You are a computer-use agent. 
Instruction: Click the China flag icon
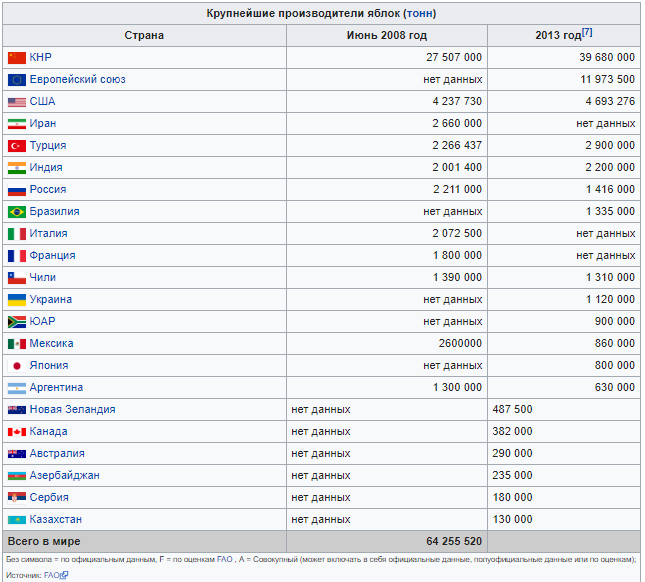pyautogui.click(x=17, y=58)
